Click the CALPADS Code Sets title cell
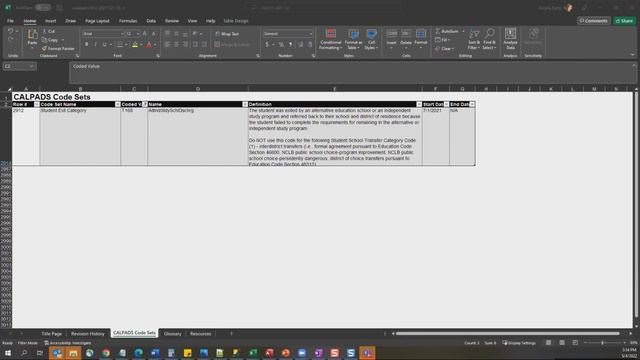The image size is (640, 360). (x=52, y=97)
